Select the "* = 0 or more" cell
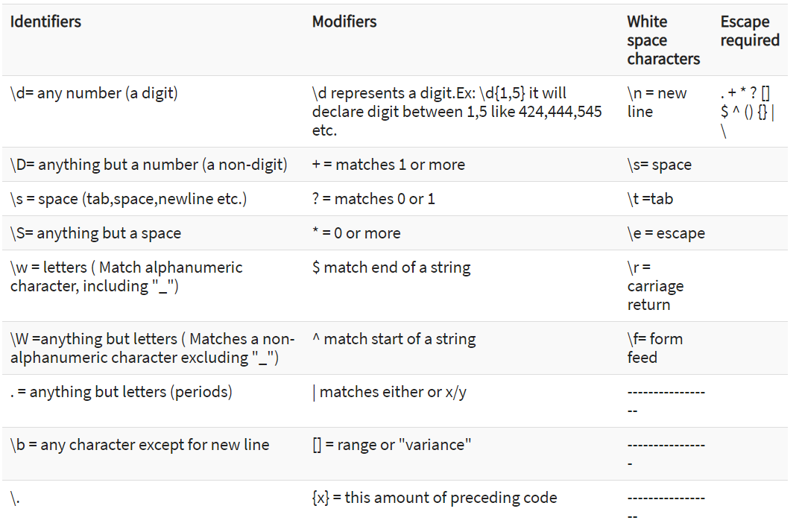The height and width of the screenshot is (532, 799). [x=356, y=233]
